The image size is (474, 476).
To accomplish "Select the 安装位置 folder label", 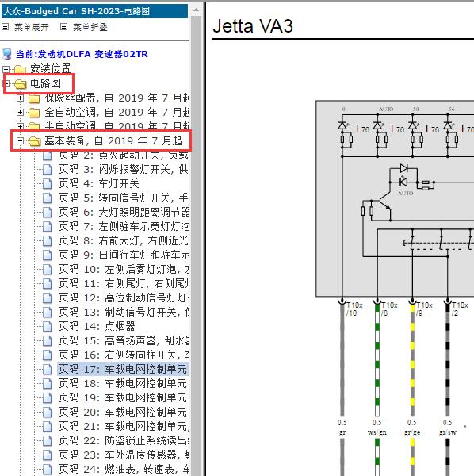I will (x=51, y=68).
